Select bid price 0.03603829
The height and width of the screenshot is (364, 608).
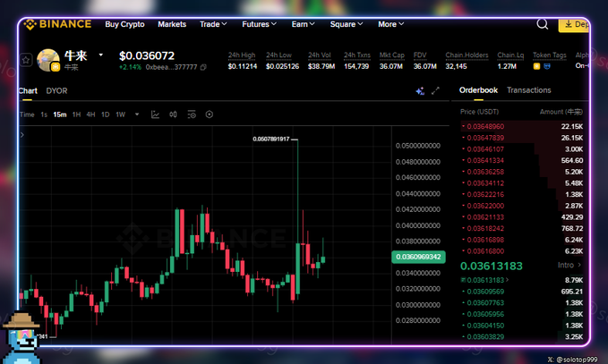click(x=485, y=337)
